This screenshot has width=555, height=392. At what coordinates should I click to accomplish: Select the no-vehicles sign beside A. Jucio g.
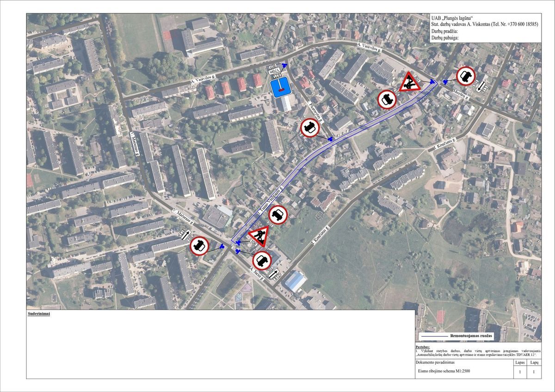(x=262, y=260)
